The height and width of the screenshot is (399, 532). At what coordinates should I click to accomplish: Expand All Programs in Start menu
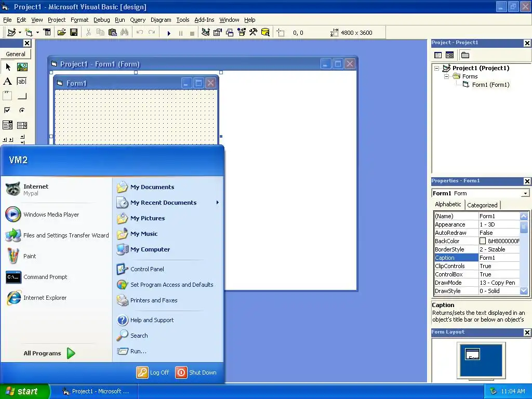49,353
